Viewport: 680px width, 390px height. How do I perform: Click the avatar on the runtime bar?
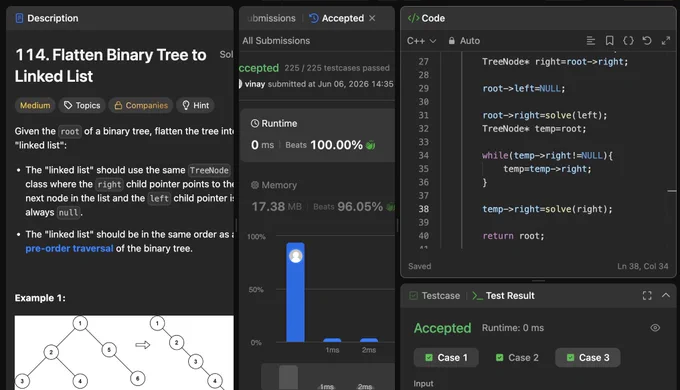click(296, 256)
